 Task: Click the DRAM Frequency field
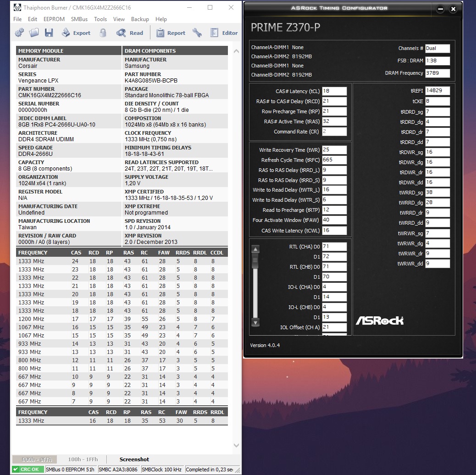click(437, 73)
